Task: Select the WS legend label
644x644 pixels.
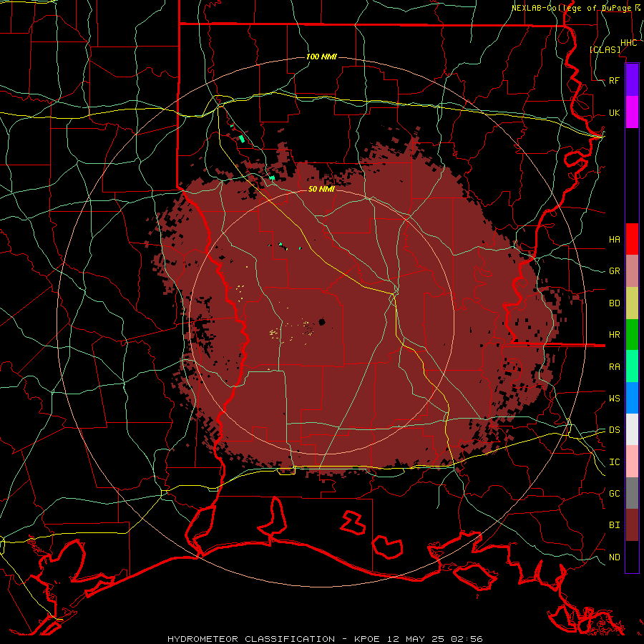Action: pyautogui.click(x=615, y=398)
